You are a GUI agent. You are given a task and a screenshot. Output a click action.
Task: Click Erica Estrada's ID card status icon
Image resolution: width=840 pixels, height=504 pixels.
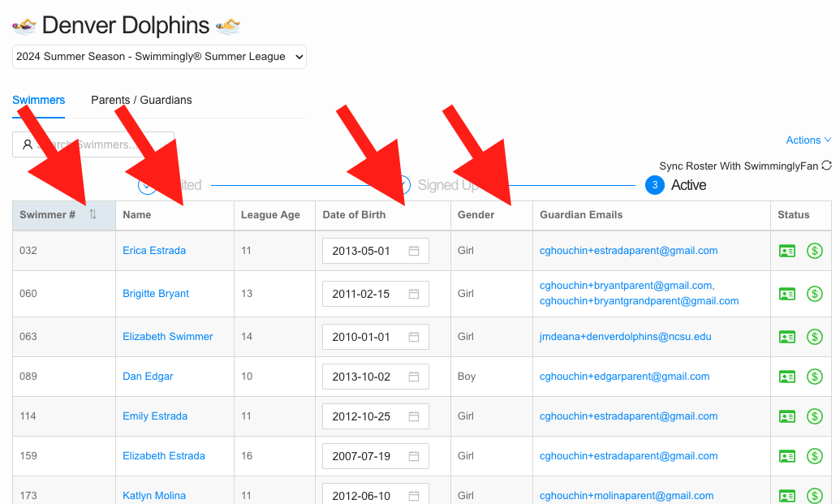coord(787,251)
